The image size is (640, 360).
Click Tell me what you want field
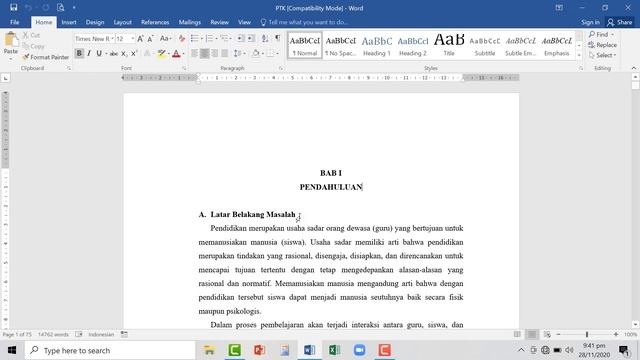pos(304,22)
